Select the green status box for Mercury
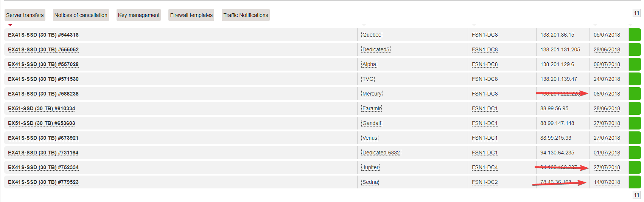The height and width of the screenshot is (202, 644). (635, 94)
